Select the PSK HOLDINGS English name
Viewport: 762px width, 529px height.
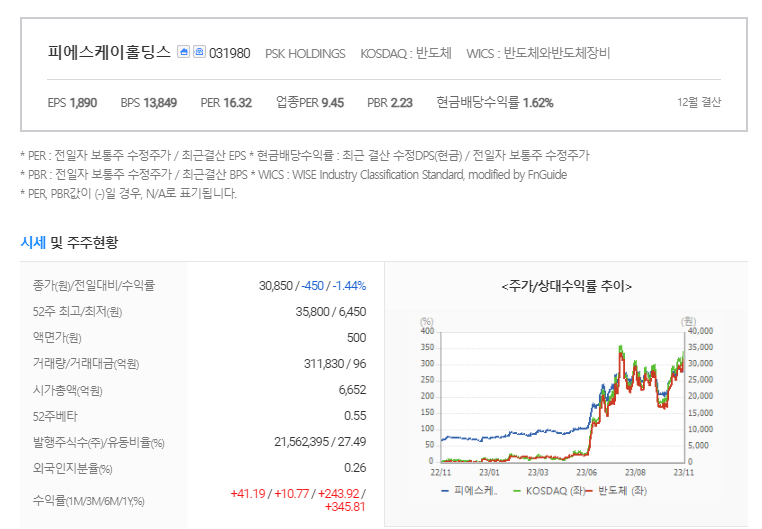point(305,53)
